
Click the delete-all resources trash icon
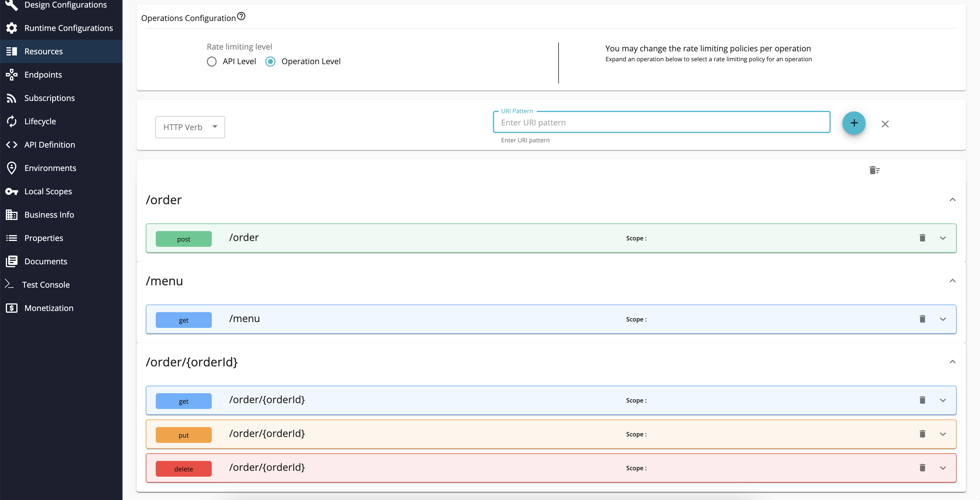(x=875, y=170)
